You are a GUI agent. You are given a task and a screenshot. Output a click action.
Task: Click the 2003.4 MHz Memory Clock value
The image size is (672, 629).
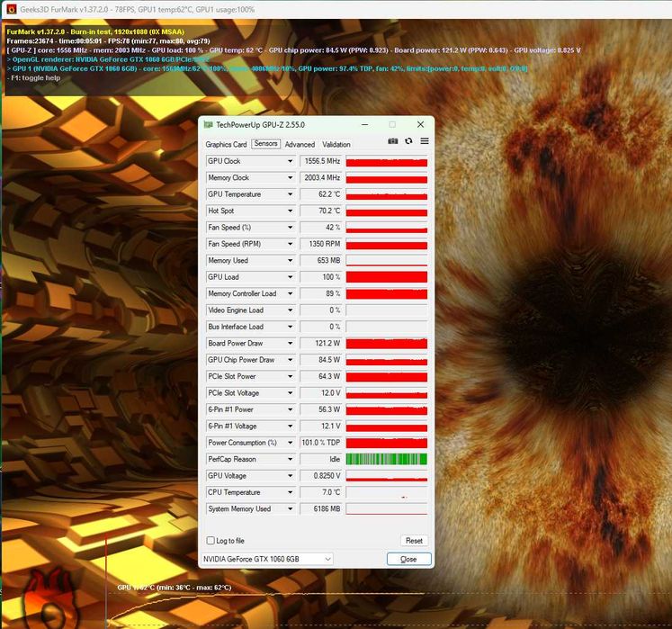coord(320,177)
